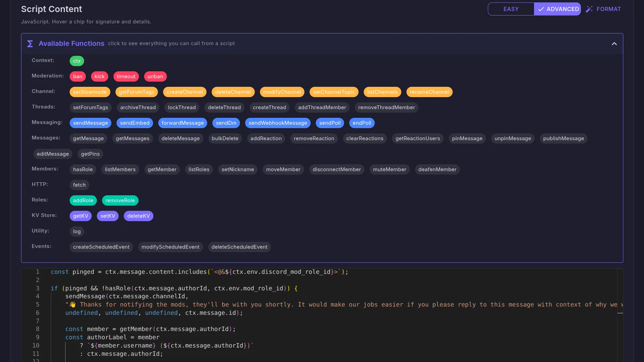Click the addThreadMember chip
This screenshot has height=362, width=644.
(x=322, y=107)
